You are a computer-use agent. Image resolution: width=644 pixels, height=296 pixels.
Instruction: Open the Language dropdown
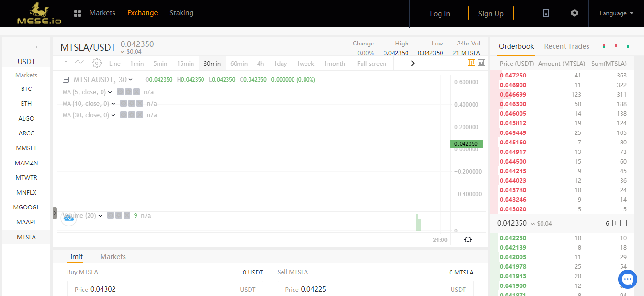click(x=616, y=13)
